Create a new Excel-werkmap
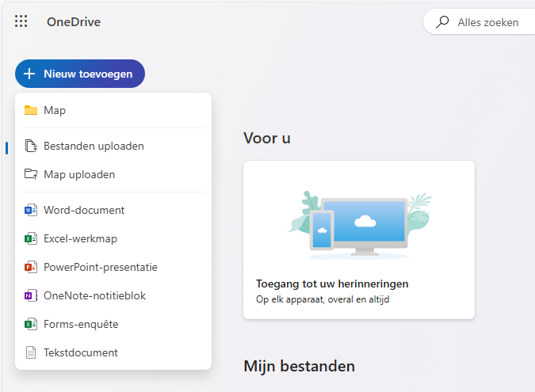Screen dimensions: 535x392 point(113,238)
